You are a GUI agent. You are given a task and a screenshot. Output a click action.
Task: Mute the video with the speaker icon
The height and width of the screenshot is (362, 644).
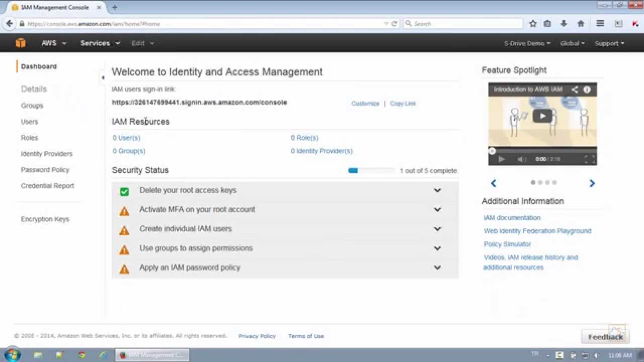point(522,159)
